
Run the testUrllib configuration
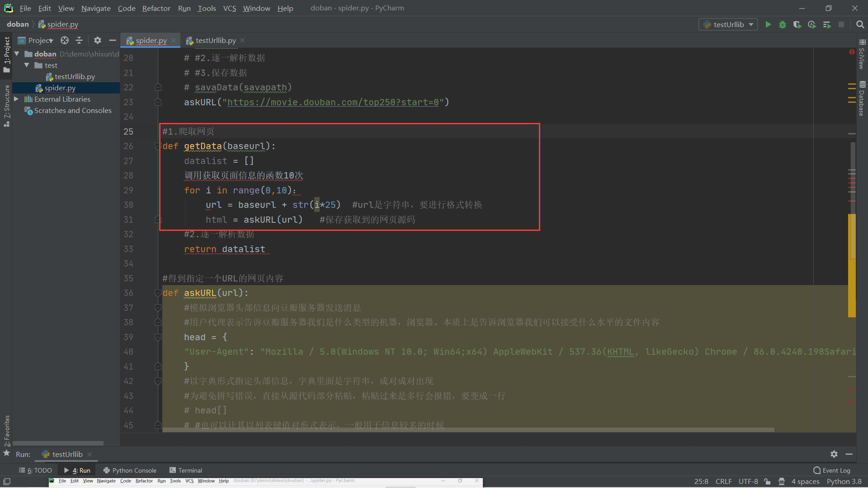[768, 24]
